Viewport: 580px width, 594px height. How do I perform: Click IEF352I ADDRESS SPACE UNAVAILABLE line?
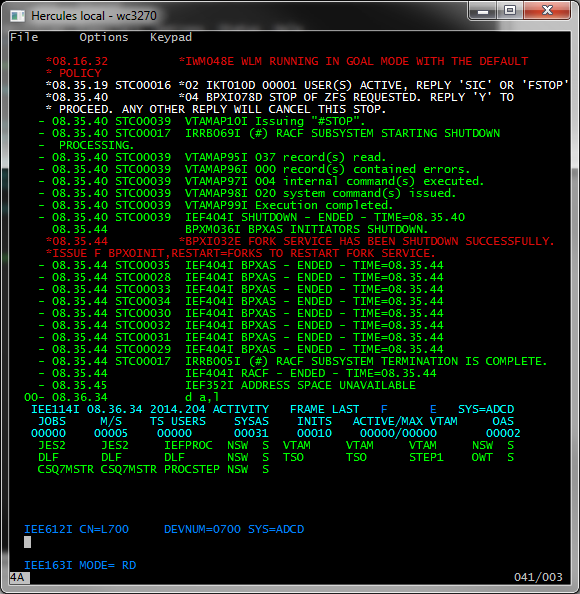click(x=227, y=385)
